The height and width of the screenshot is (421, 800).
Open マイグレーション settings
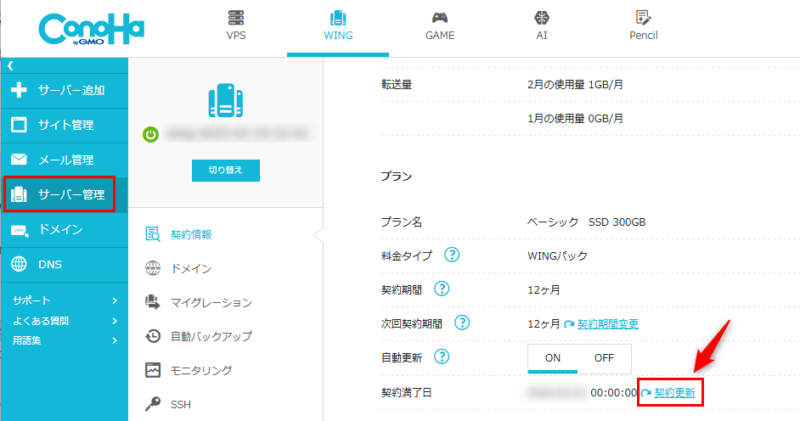click(211, 303)
